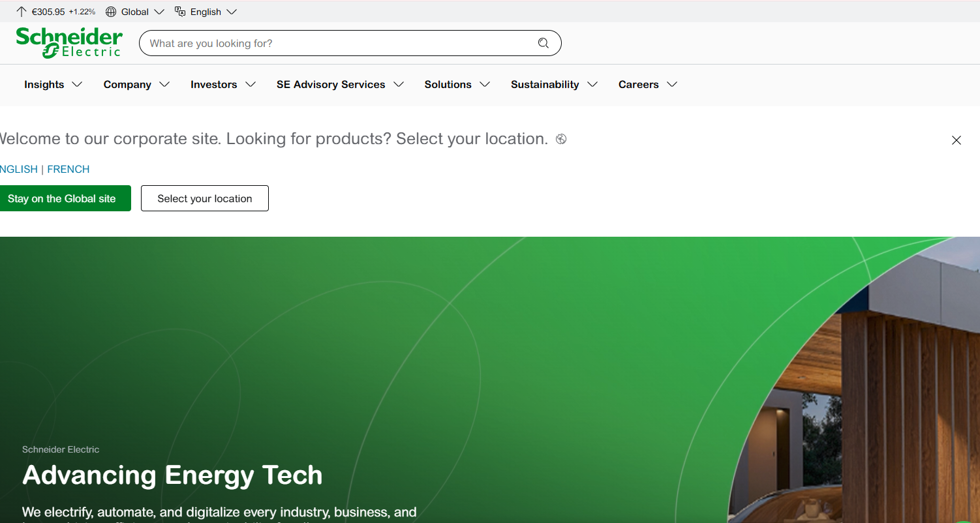The image size is (980, 523).
Task: Click the 'Schneider Electric' label above headline
Action: tap(61, 449)
